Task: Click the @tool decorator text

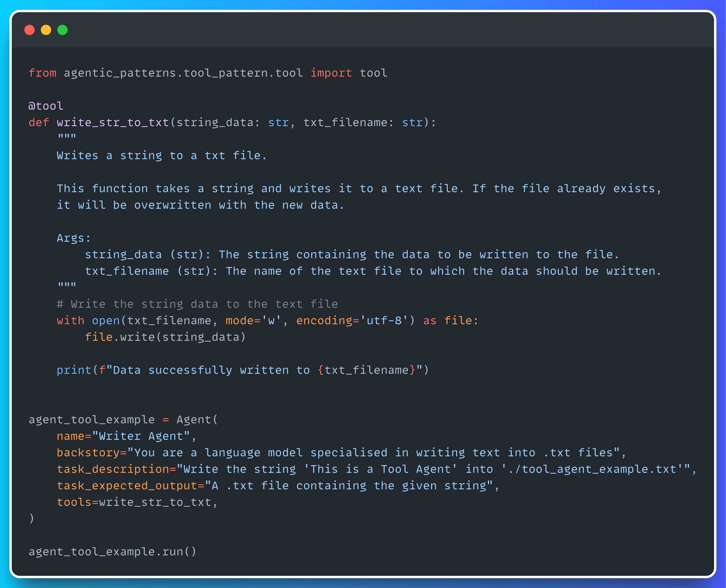Action: (x=45, y=106)
